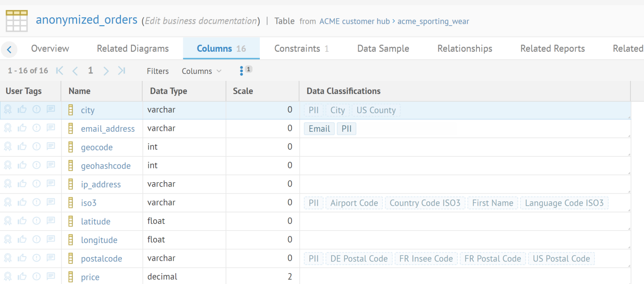644x284 pixels.
Task: Click the thumbs-up icon on the price row
Action: click(22, 276)
